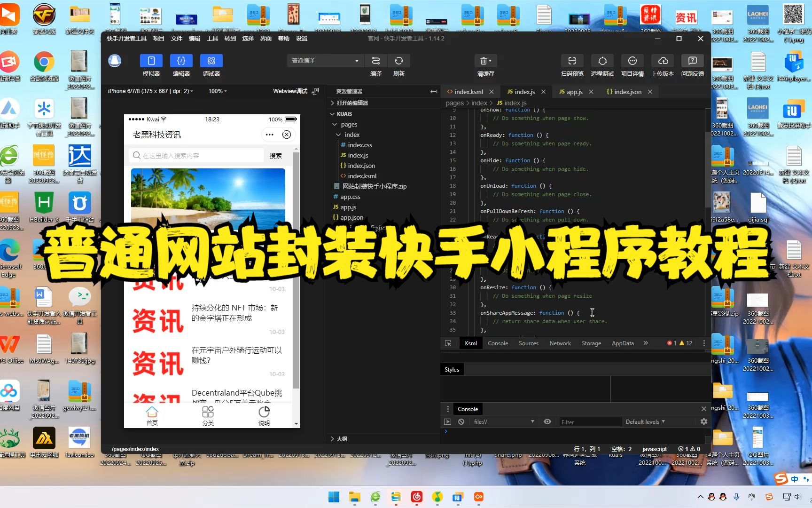
Task: Collapse the index folder
Action: (352, 135)
